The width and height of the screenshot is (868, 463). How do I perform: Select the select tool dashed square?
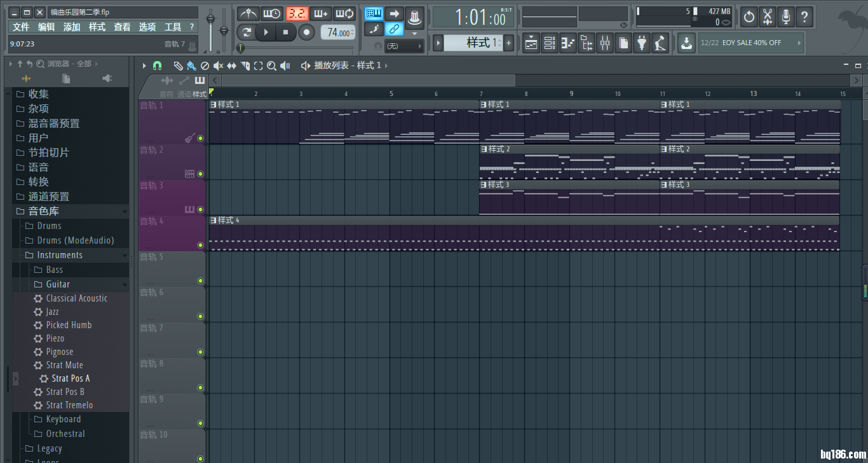click(258, 66)
